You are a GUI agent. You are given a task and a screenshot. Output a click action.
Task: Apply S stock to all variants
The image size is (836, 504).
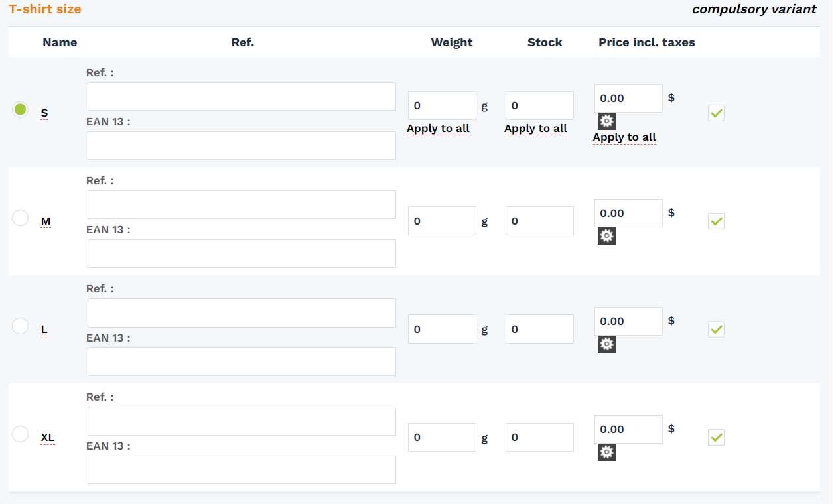pos(535,129)
